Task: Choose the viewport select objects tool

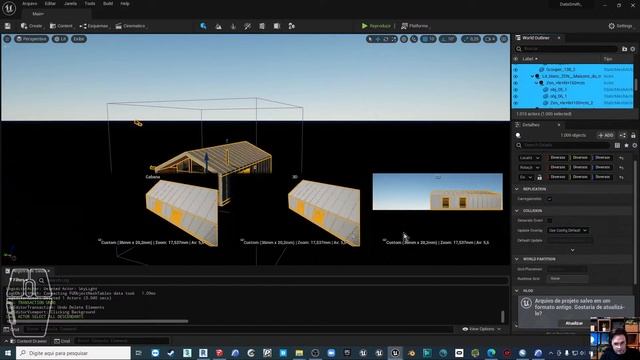Action: 370,39
